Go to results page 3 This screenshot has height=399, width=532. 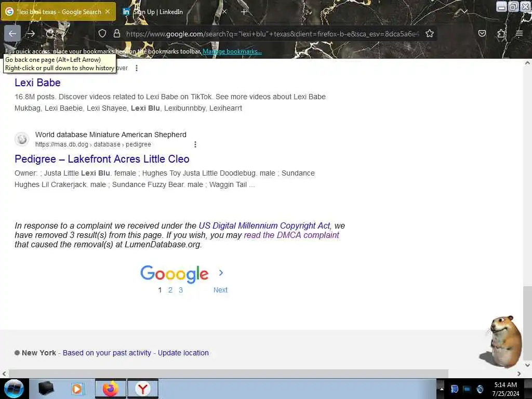tap(181, 290)
